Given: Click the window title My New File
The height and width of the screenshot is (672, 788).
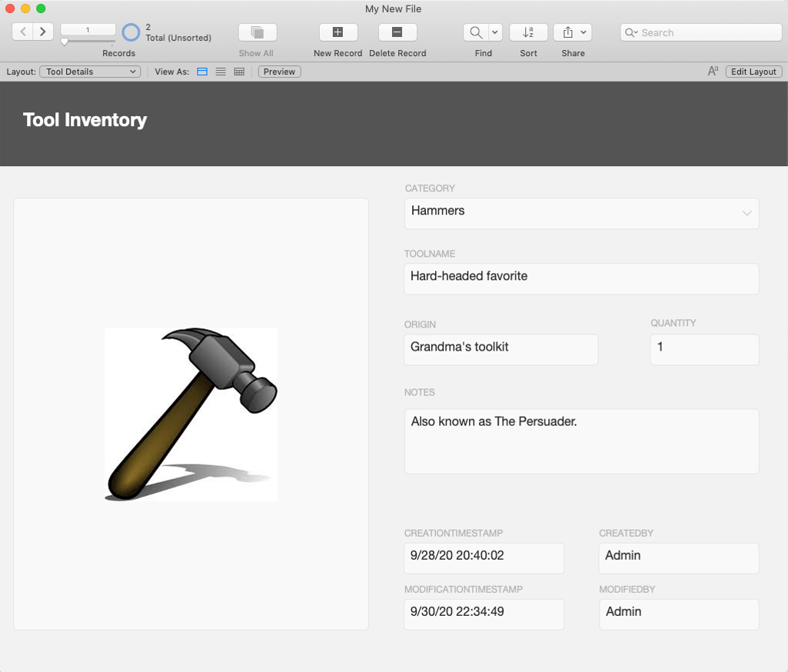Looking at the screenshot, I should coord(394,9).
